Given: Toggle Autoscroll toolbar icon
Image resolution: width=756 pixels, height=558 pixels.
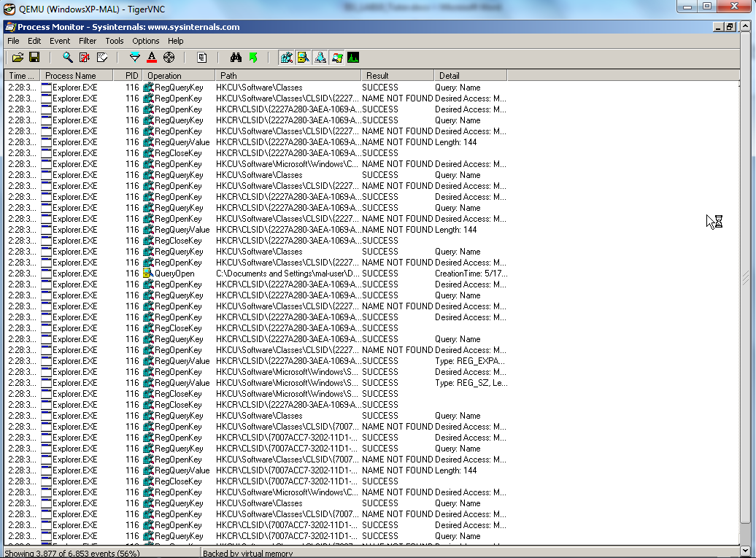Looking at the screenshot, I should pos(85,58).
